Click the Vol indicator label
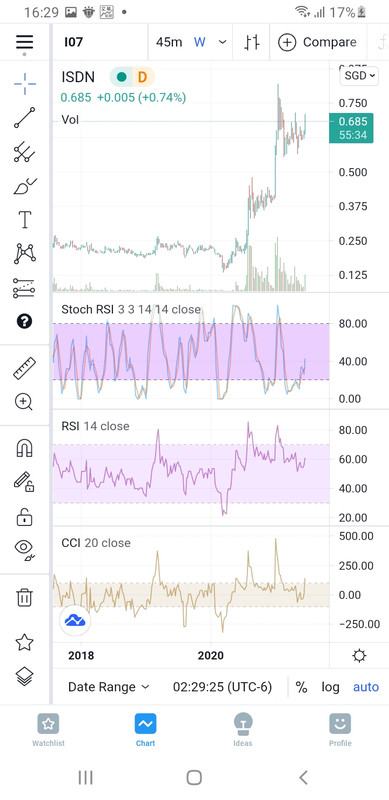Image resolution: width=389 pixels, height=800 pixels. 70,119
